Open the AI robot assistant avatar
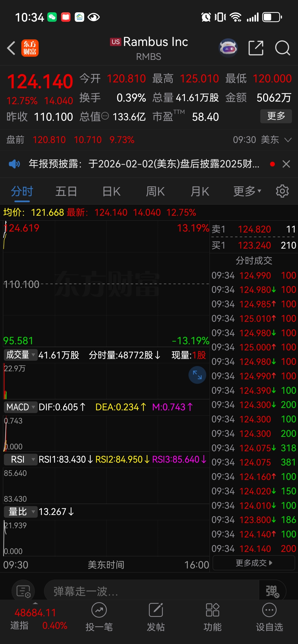Screen dimensions: 298x644 tap(228, 48)
